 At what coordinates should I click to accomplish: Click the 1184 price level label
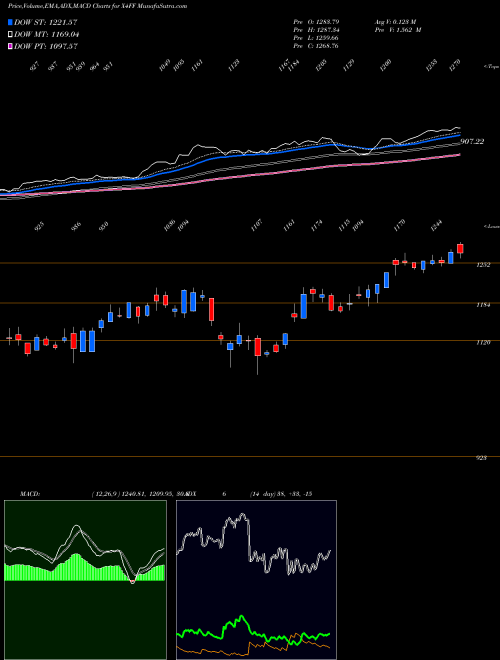[483, 305]
